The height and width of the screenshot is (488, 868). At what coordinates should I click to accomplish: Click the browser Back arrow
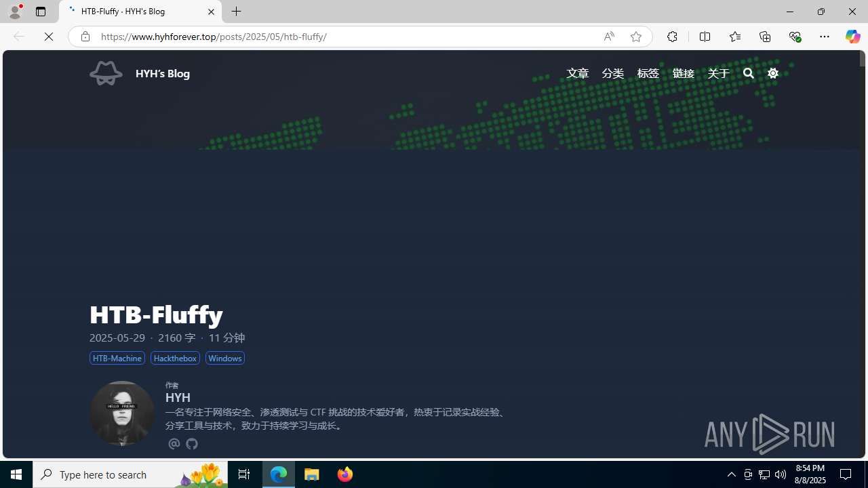[x=19, y=37]
